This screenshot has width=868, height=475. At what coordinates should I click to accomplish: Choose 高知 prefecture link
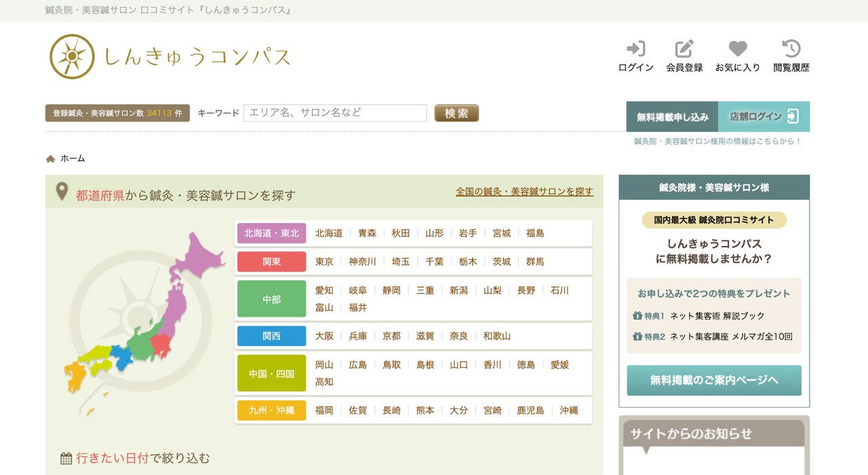(x=325, y=382)
